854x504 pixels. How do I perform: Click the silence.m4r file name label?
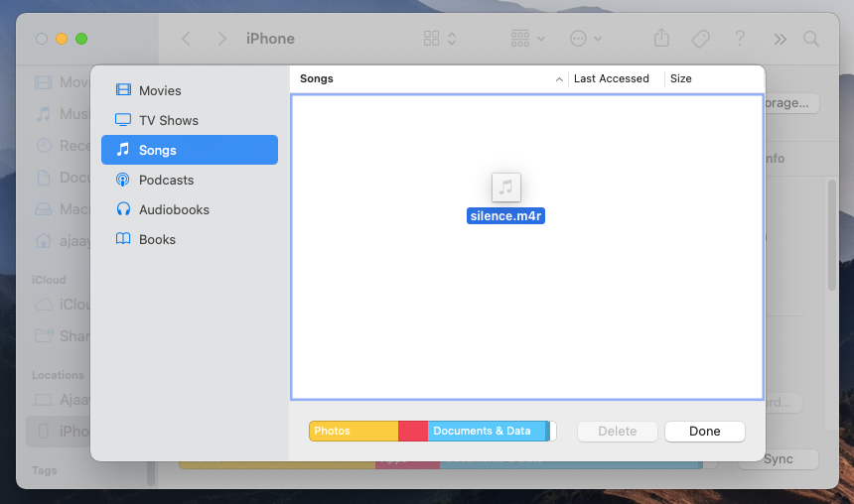point(506,216)
